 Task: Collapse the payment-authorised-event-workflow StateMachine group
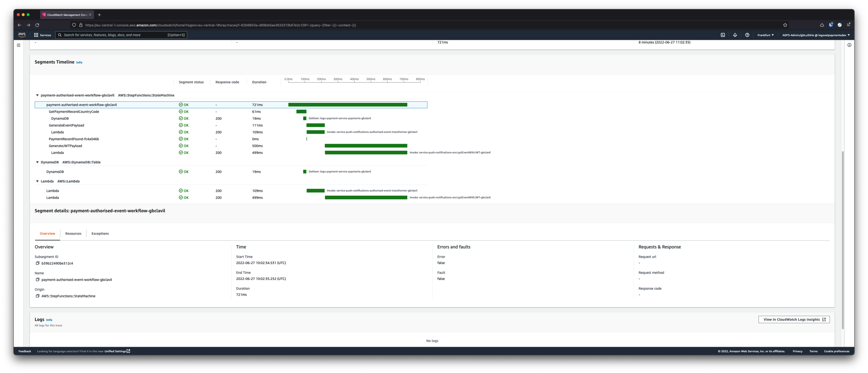37,95
